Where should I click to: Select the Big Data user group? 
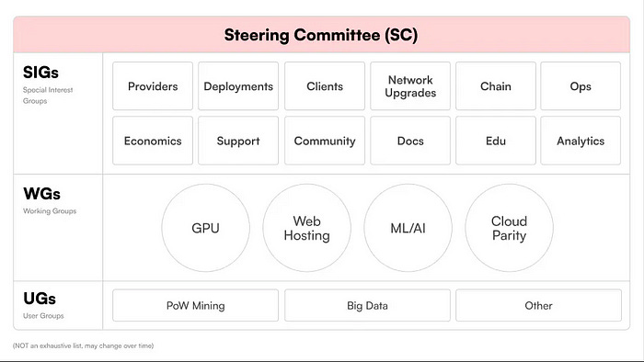[x=367, y=305]
